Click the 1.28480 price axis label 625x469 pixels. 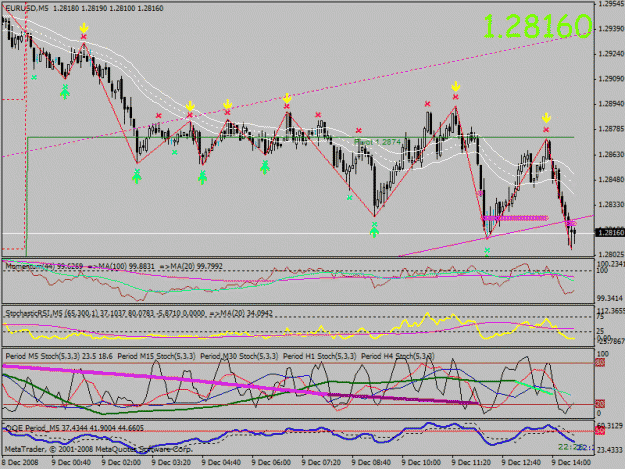pos(611,179)
